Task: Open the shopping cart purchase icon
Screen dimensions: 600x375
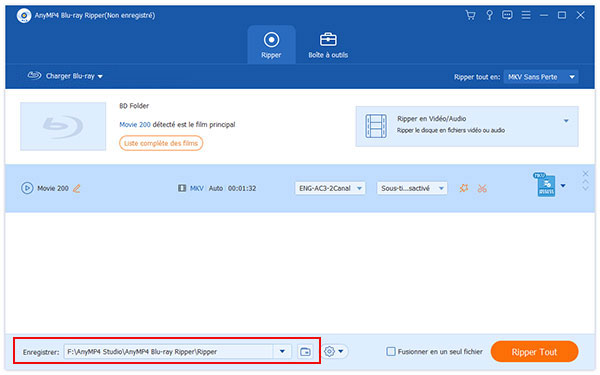Action: click(470, 15)
